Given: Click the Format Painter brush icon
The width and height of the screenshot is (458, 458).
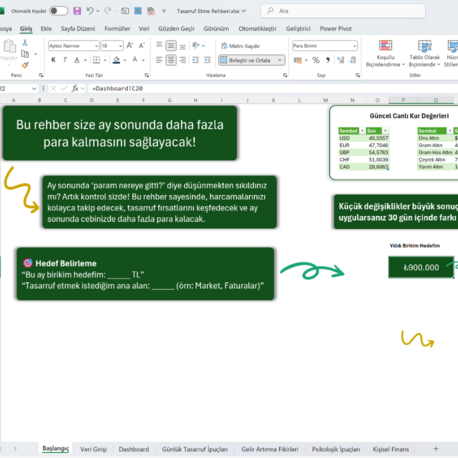Looking at the screenshot, I should pyautogui.click(x=25, y=65).
